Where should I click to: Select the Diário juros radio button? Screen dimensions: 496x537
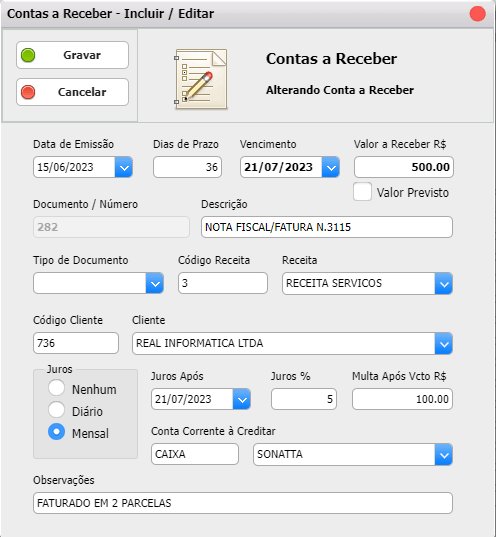pos(57,410)
